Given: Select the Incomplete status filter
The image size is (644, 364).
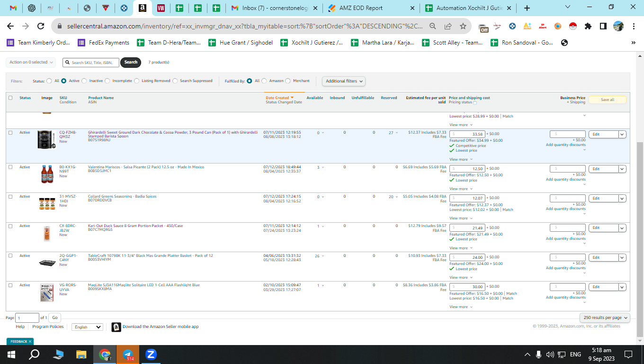Looking at the screenshot, I should 107,81.
